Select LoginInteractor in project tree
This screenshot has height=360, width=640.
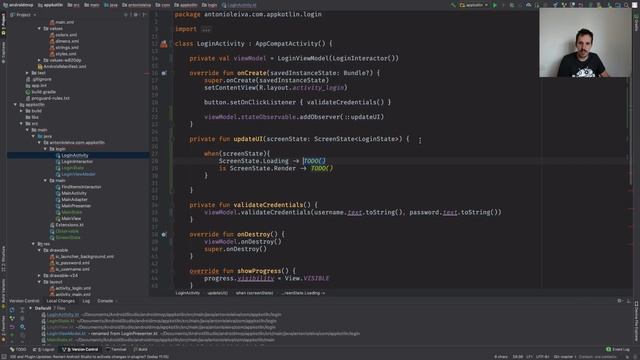tap(77, 162)
